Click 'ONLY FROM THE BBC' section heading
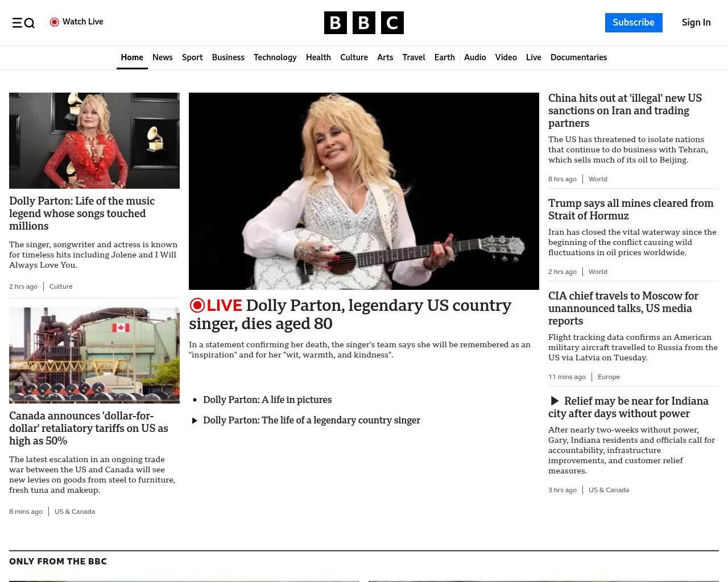Screen dimensions: 728x582 coord(58,562)
